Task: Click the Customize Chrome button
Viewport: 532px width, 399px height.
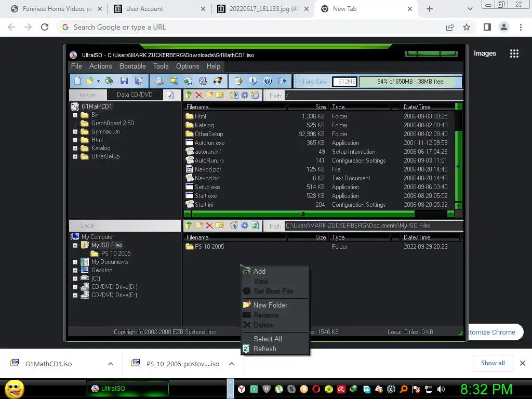Action: [496, 332]
